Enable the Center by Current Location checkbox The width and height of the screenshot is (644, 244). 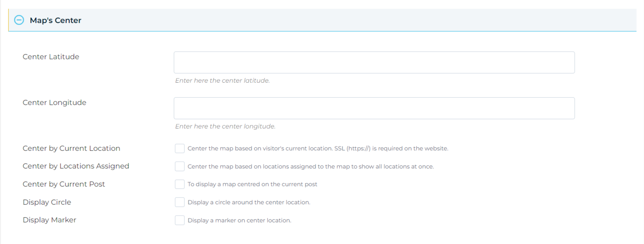180,149
